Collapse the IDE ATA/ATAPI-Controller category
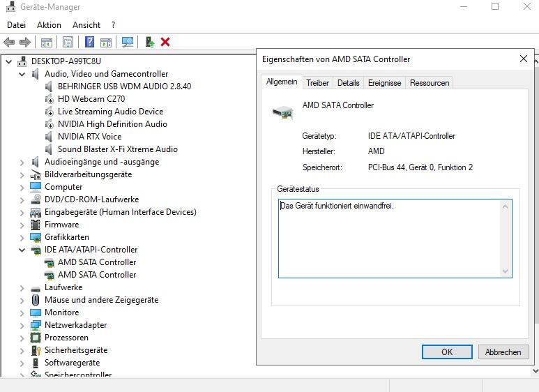This screenshot has height=392, width=539. pos(22,250)
